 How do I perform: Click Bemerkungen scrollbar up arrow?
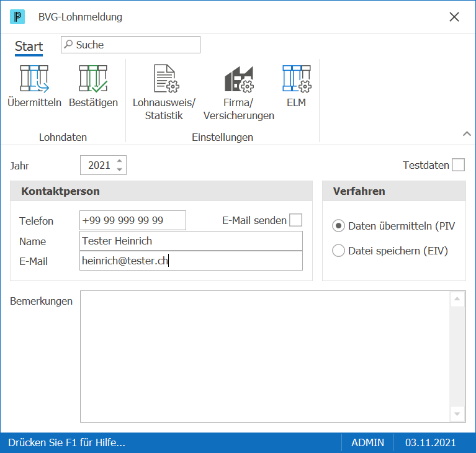click(x=457, y=299)
